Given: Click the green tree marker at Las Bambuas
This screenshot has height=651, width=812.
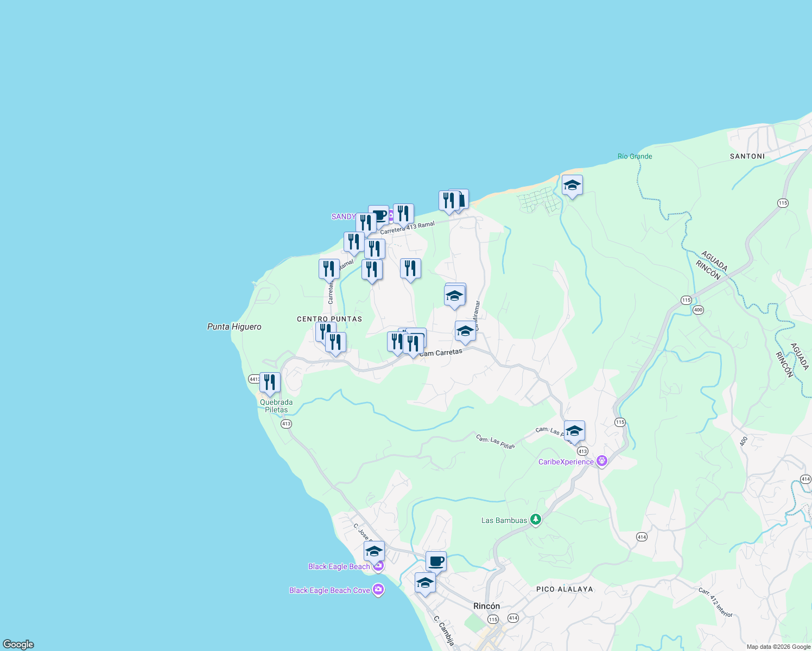Looking at the screenshot, I should 535,519.
